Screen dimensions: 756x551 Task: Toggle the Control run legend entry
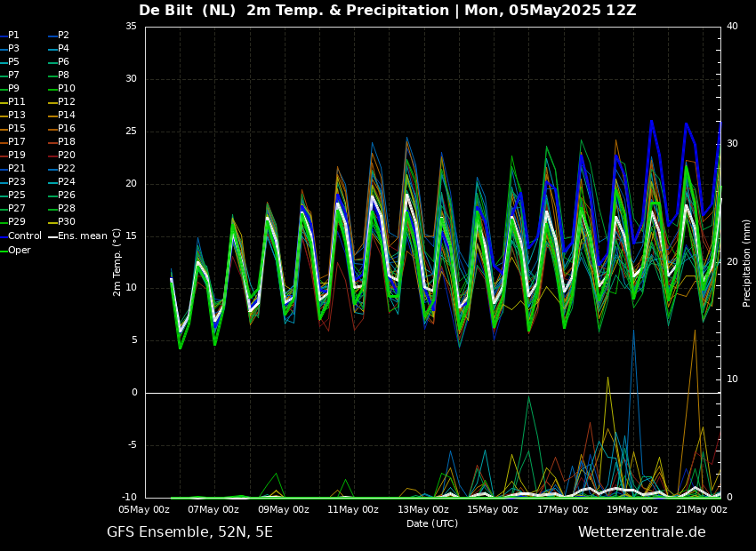24,236
